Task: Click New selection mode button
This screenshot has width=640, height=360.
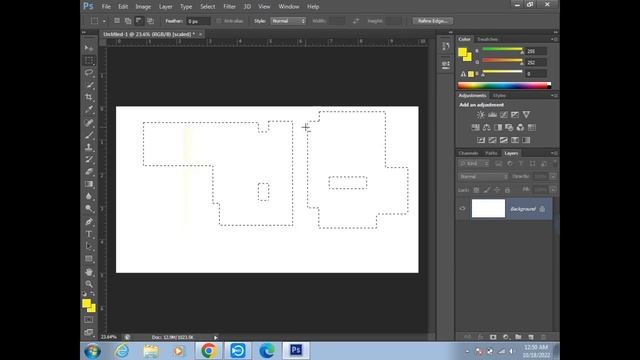Action: tap(117, 21)
